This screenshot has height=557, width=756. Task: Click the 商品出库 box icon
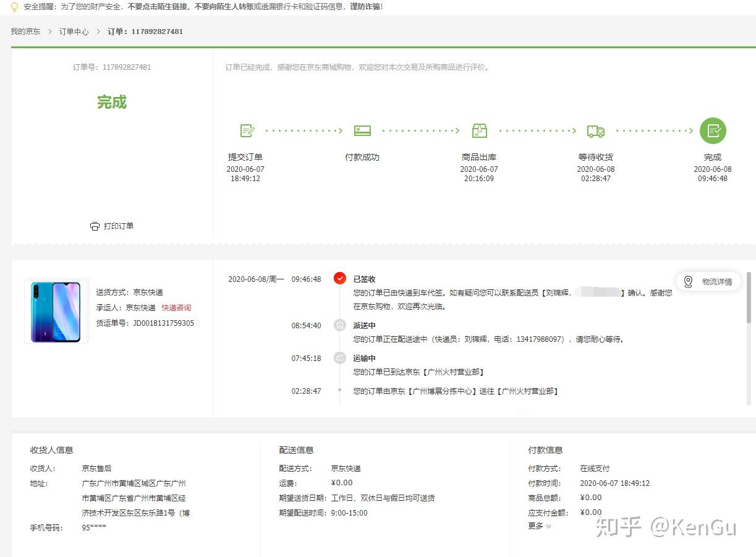click(479, 130)
